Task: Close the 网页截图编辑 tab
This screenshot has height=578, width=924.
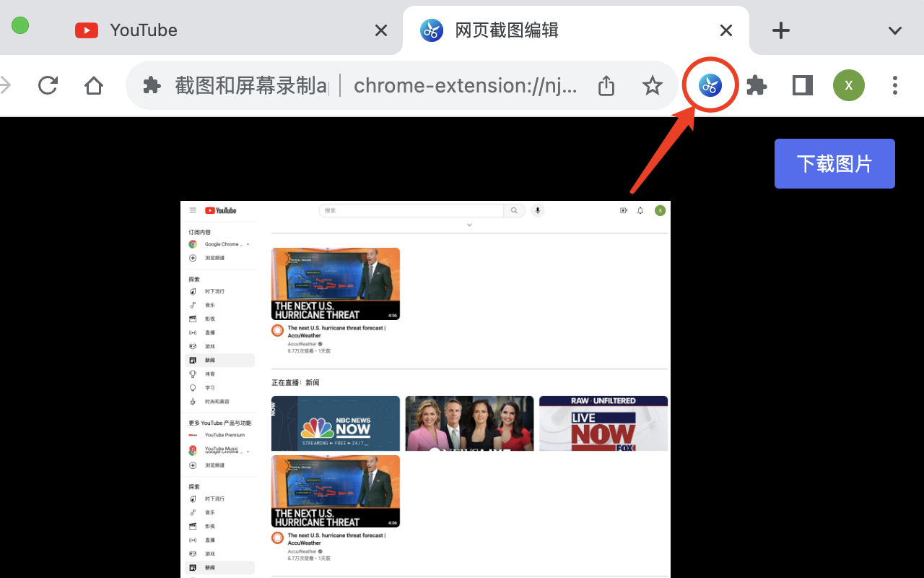Action: [726, 30]
